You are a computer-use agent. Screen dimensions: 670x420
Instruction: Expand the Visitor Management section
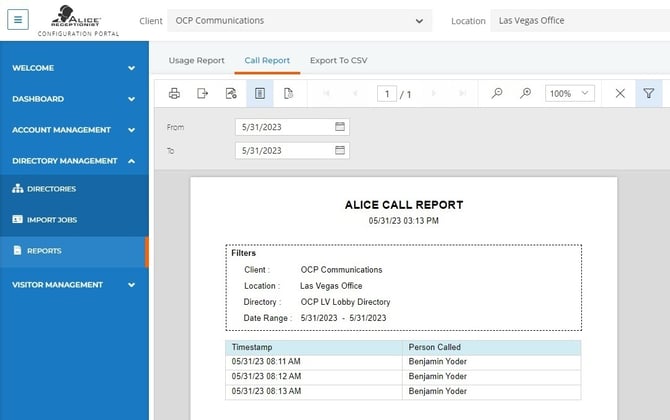(x=74, y=285)
